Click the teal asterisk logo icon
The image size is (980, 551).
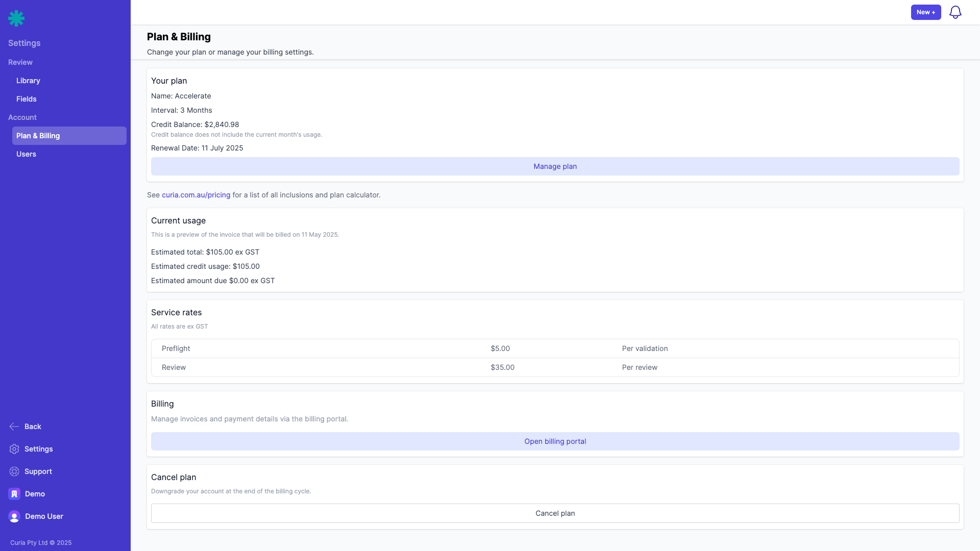(16, 18)
